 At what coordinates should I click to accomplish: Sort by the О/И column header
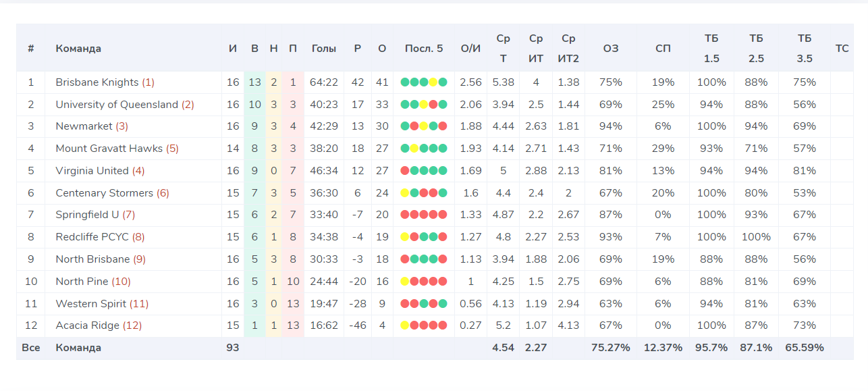click(x=470, y=49)
